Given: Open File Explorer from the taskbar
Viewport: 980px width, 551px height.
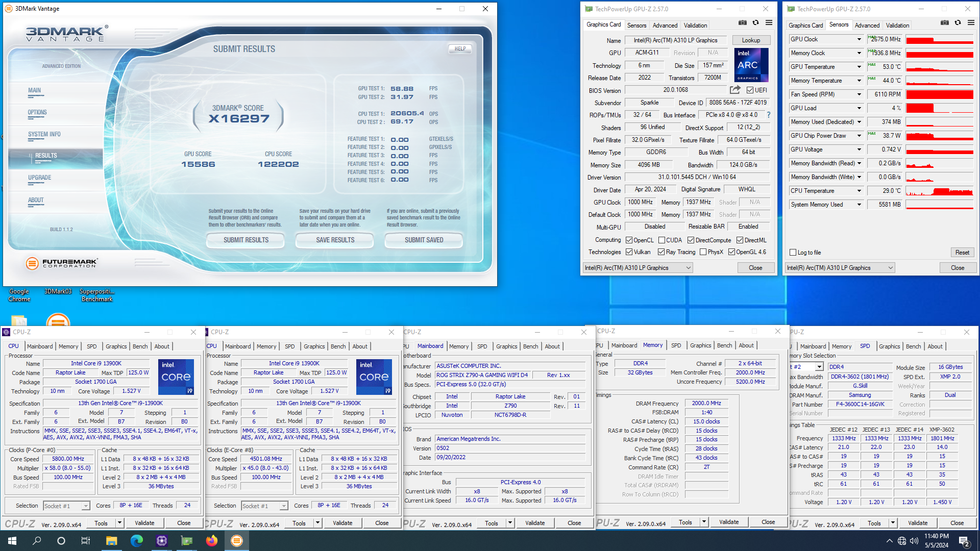Looking at the screenshot, I should pyautogui.click(x=112, y=541).
